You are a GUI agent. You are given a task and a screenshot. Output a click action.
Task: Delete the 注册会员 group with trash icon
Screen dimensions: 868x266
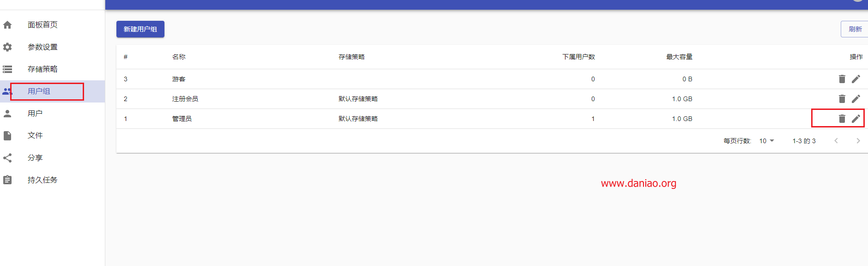click(x=842, y=99)
